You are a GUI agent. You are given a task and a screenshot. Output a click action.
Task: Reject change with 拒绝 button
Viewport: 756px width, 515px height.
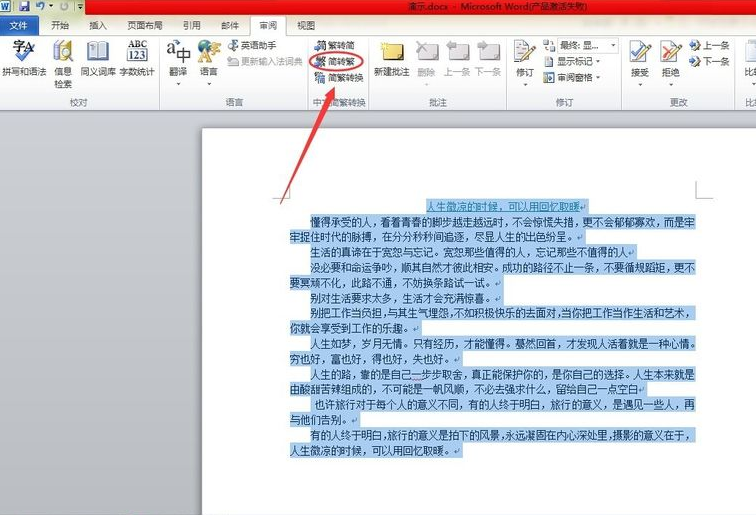[671, 58]
